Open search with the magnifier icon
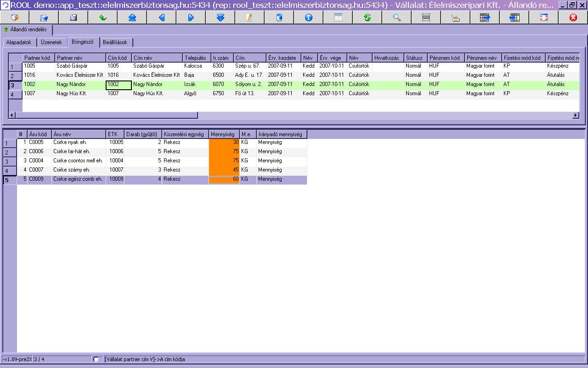Screen dimensions: 588x368 396,17
